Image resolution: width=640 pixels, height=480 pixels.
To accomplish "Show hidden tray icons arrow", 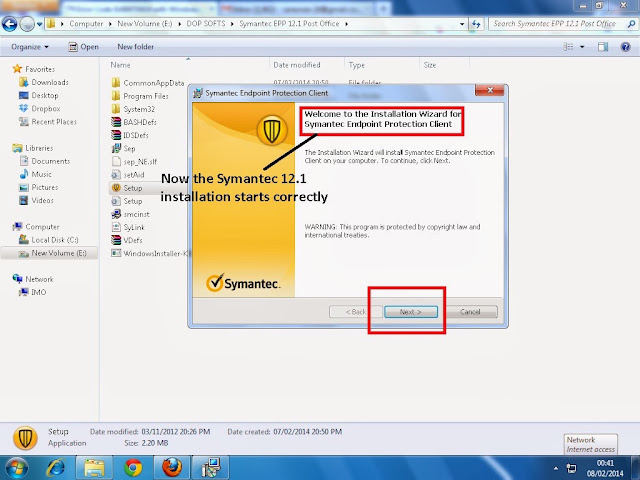I will (x=556, y=468).
